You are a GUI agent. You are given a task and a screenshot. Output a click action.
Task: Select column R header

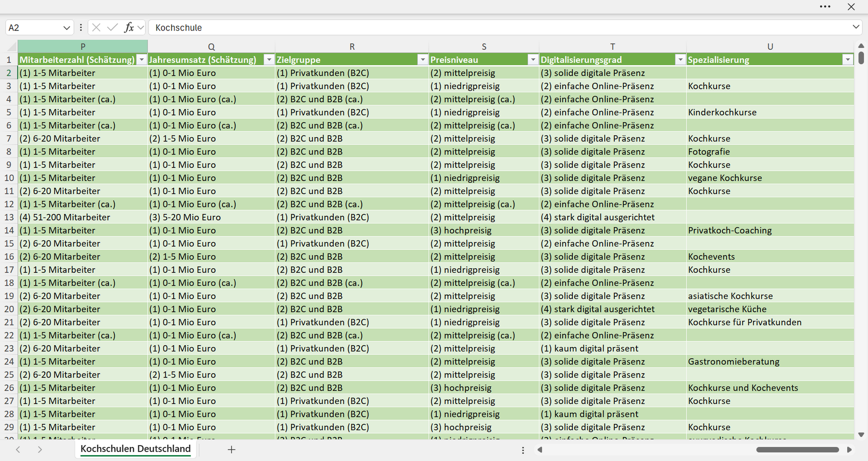[x=352, y=46]
